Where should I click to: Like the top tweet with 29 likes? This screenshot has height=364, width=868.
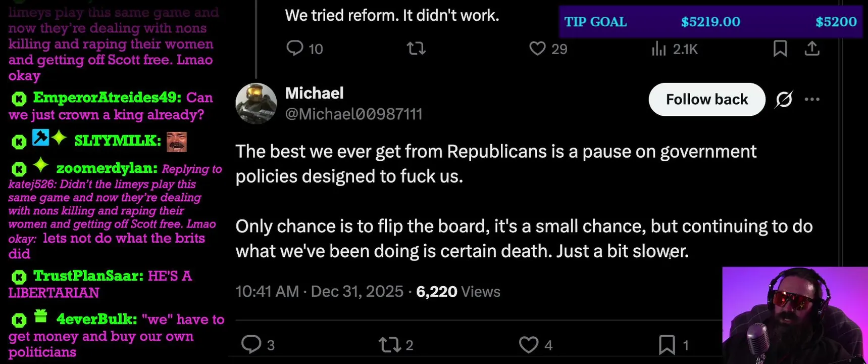click(x=537, y=49)
